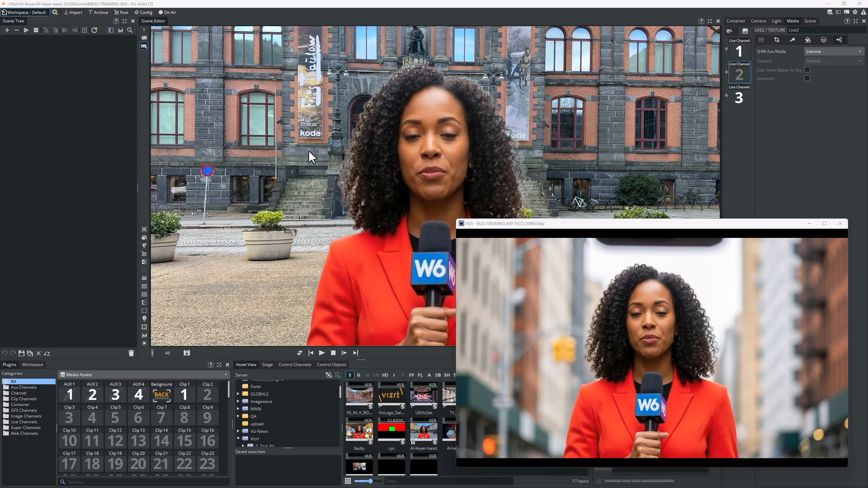Save scene using the floppy disk icon

point(22,353)
